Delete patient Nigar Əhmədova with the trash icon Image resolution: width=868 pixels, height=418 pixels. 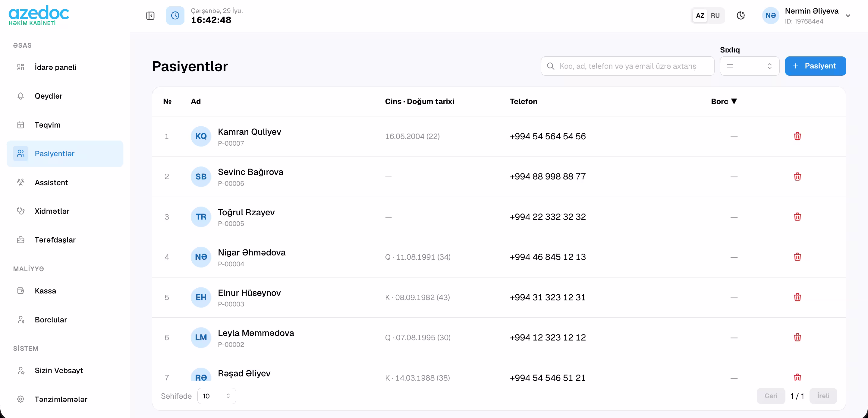click(797, 257)
